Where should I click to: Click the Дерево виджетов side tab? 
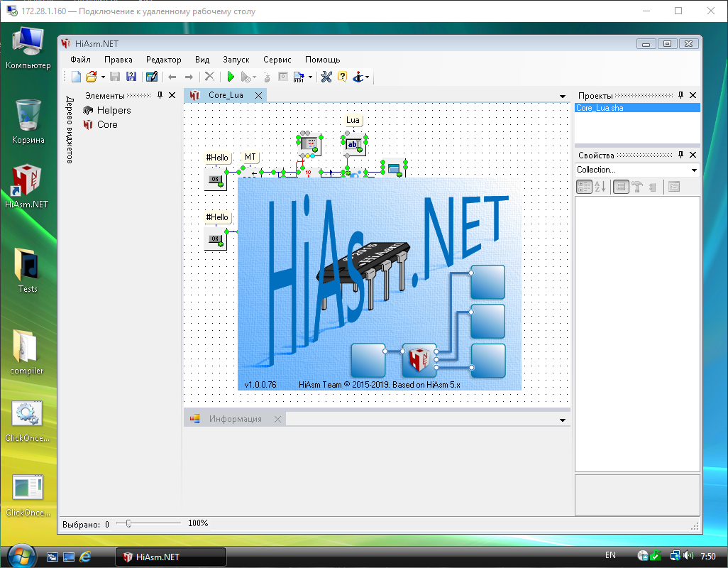pos(70,130)
